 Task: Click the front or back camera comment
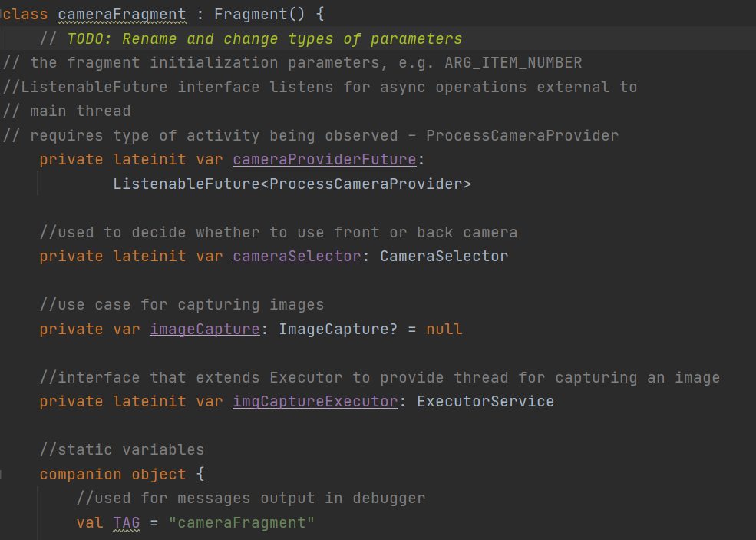click(279, 232)
